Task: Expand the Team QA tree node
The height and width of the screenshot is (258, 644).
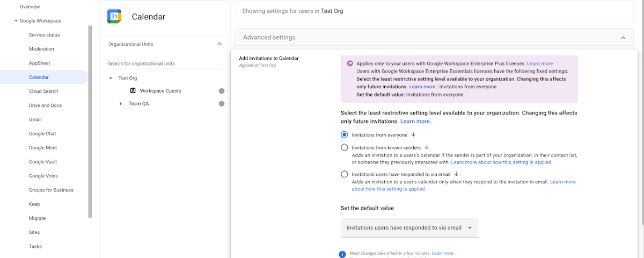Action: [x=121, y=104]
